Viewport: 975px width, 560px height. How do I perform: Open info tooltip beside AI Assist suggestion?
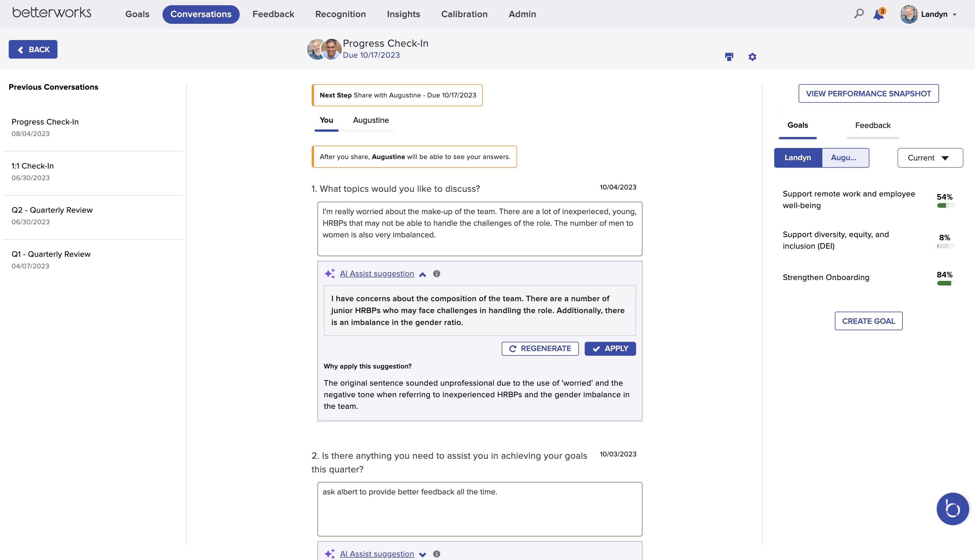coord(436,274)
